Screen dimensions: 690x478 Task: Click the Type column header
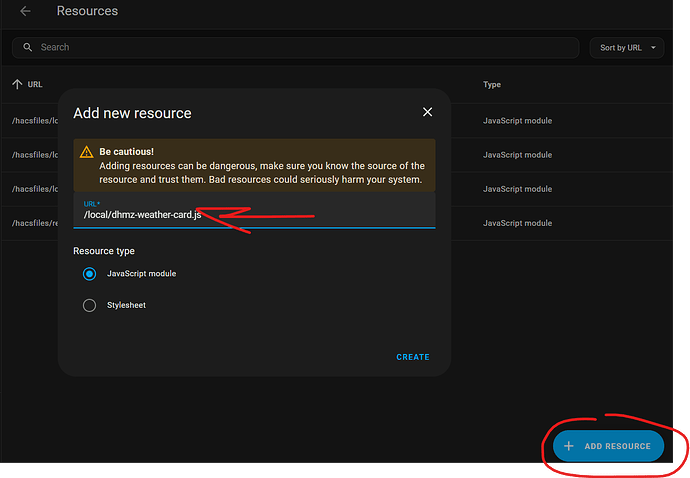click(492, 85)
